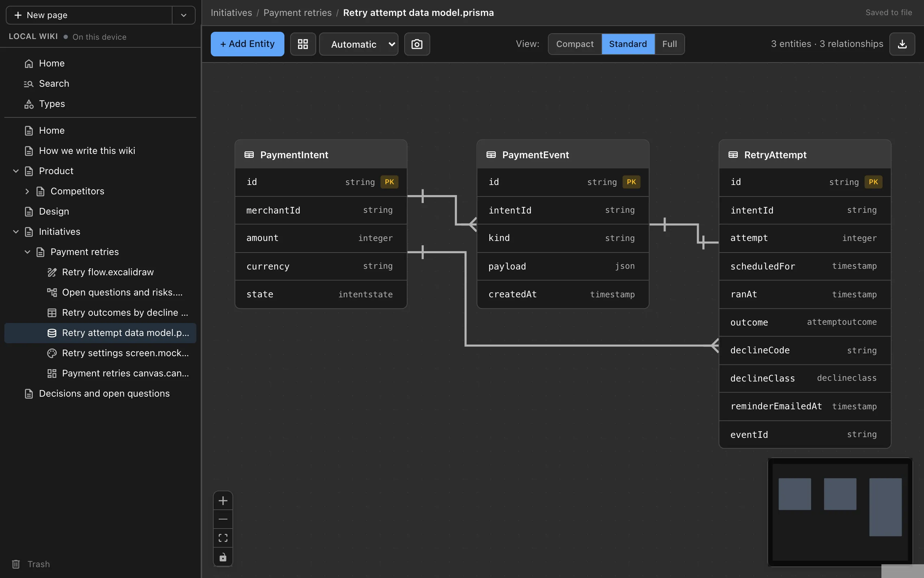The width and height of the screenshot is (924, 578).
Task: Open How we write this wiki page
Action: point(100,151)
